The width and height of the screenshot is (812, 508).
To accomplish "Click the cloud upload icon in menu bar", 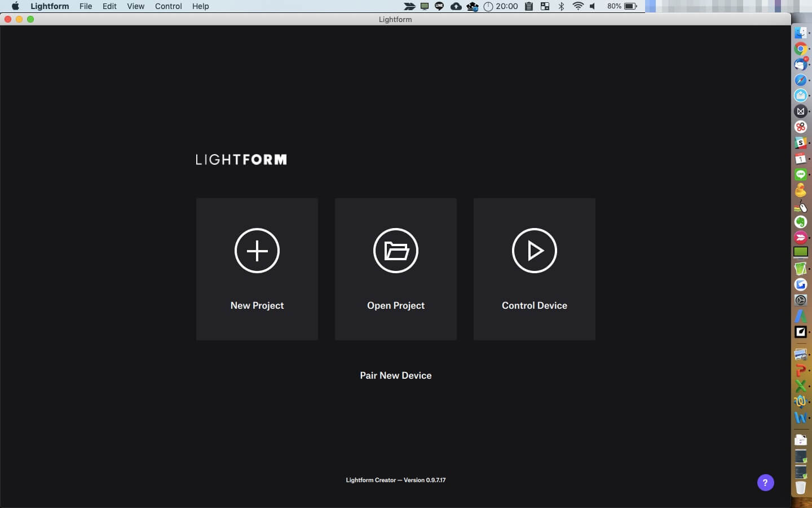I will pos(456,6).
